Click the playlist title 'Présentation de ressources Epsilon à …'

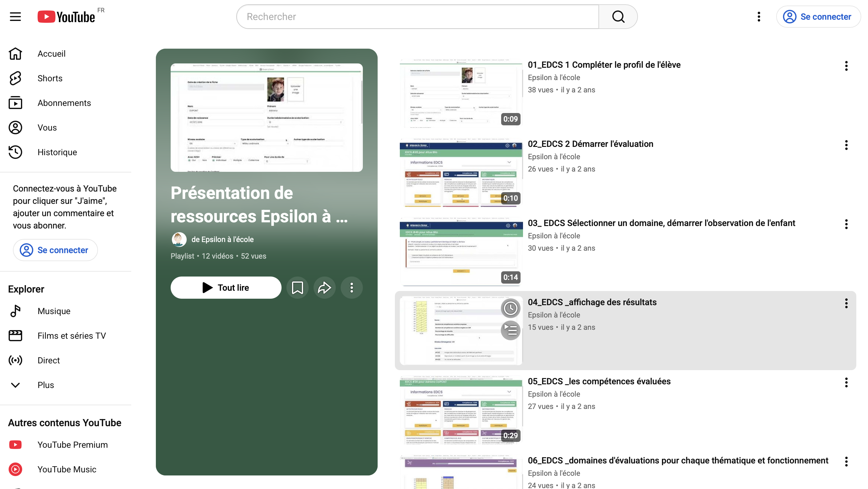tap(259, 204)
